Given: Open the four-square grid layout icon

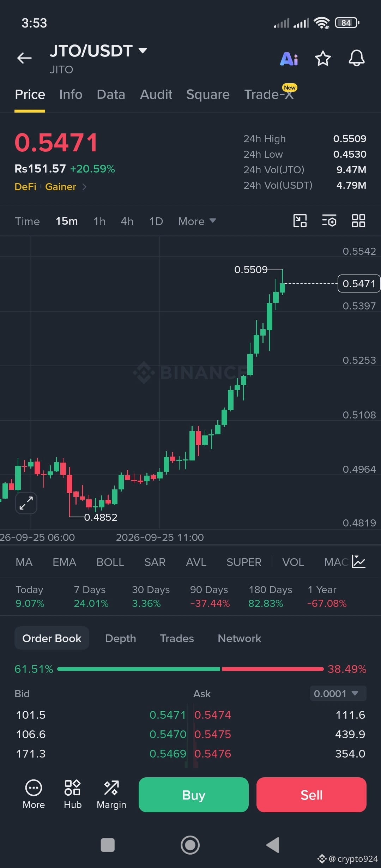Looking at the screenshot, I should pos(358,221).
